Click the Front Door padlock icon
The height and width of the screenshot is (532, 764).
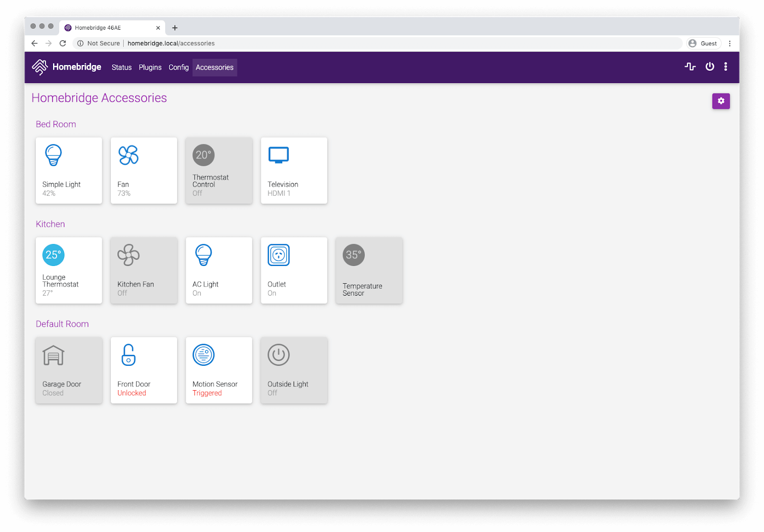point(128,355)
